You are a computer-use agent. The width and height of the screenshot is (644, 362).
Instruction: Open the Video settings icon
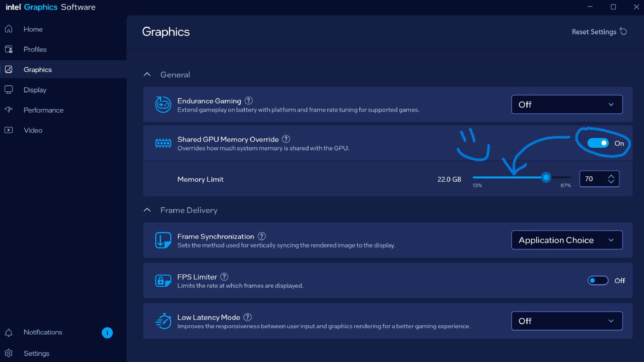(x=9, y=130)
